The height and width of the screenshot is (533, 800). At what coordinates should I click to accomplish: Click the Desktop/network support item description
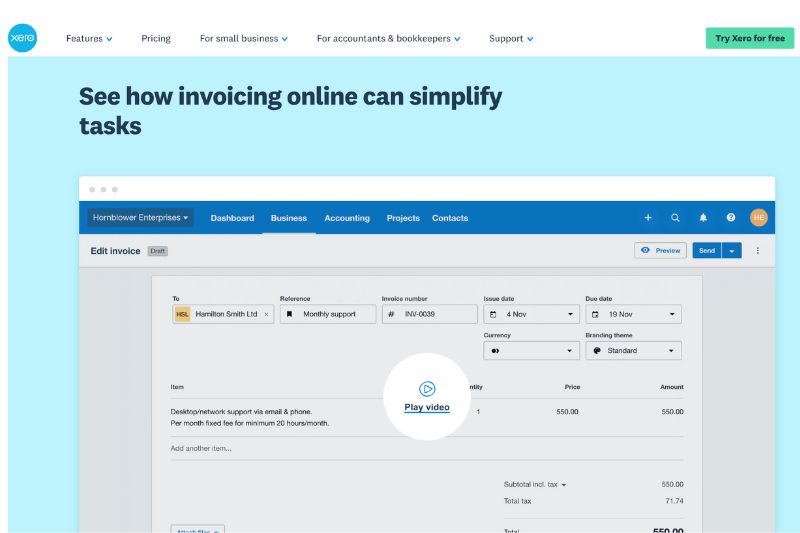(x=249, y=417)
